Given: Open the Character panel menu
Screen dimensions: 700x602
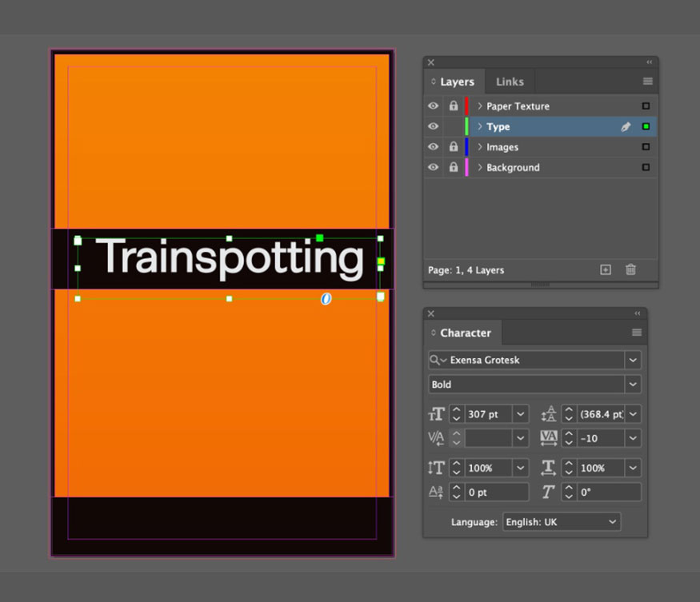Looking at the screenshot, I should click(x=637, y=333).
